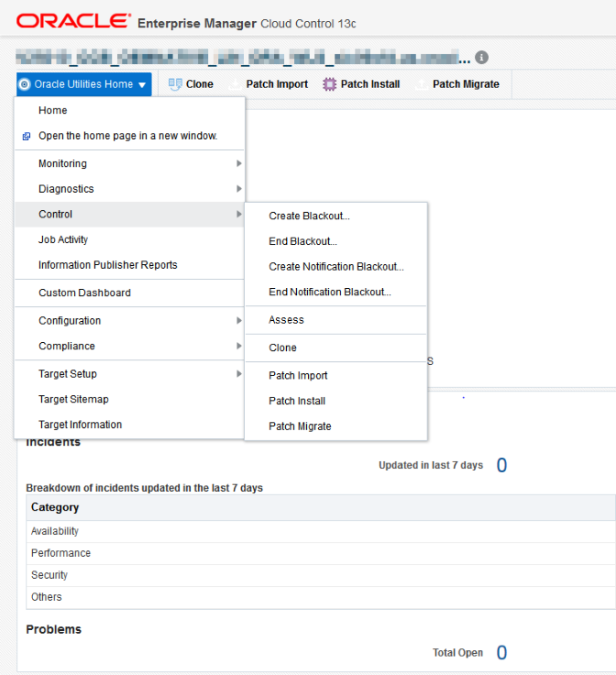This screenshot has width=616, height=675.
Task: Choose Target Sitemap from the menu
Action: click(129, 400)
